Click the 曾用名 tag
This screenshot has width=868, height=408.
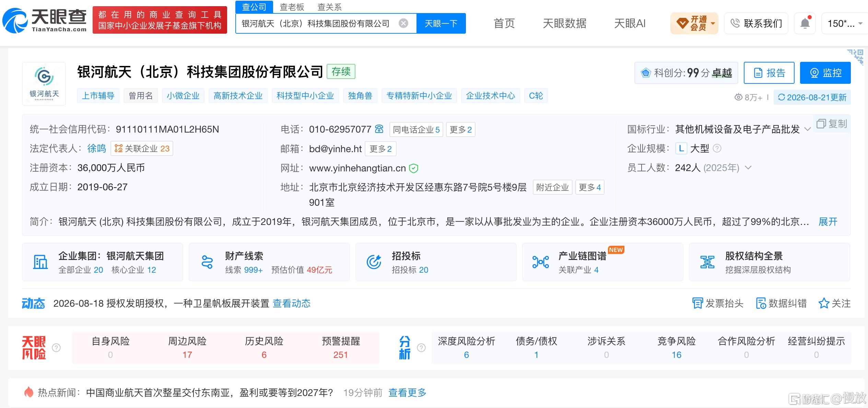pyautogui.click(x=141, y=95)
